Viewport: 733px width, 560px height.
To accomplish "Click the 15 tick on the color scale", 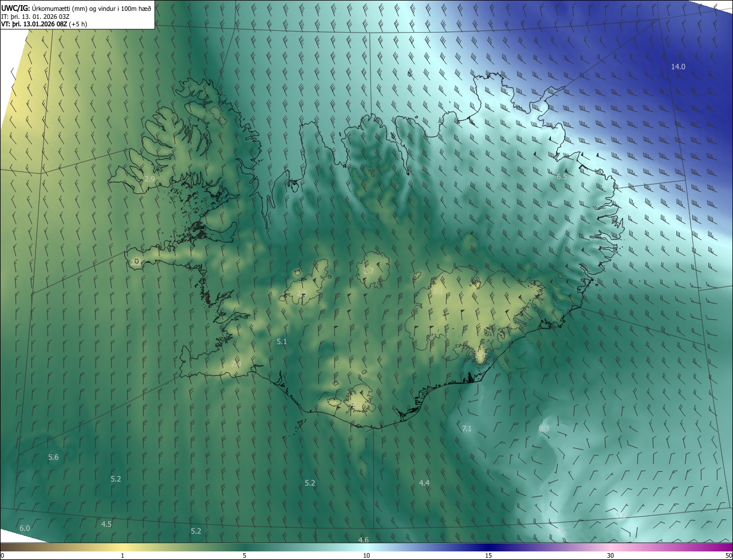I will click(488, 556).
